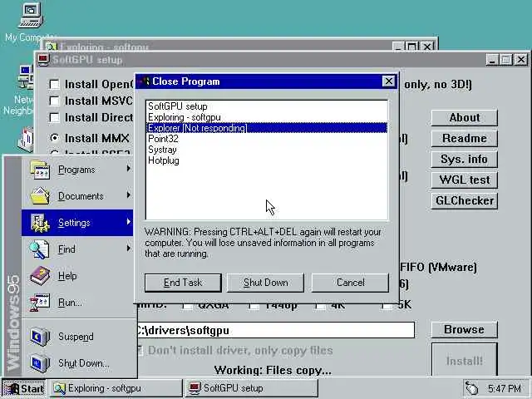Expand the Documents submenu arrow

point(129,195)
